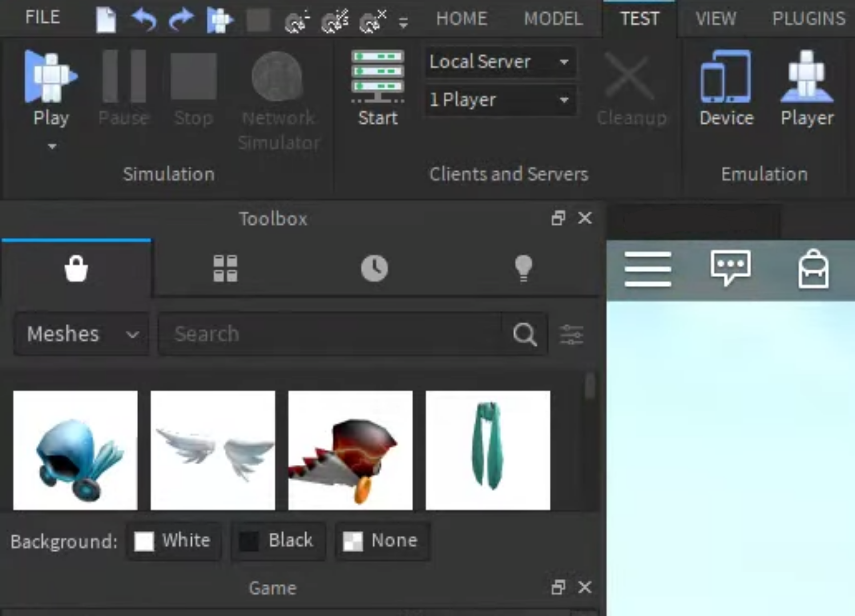
Task: Open the chat bubble icon in viewport
Action: coord(731,268)
